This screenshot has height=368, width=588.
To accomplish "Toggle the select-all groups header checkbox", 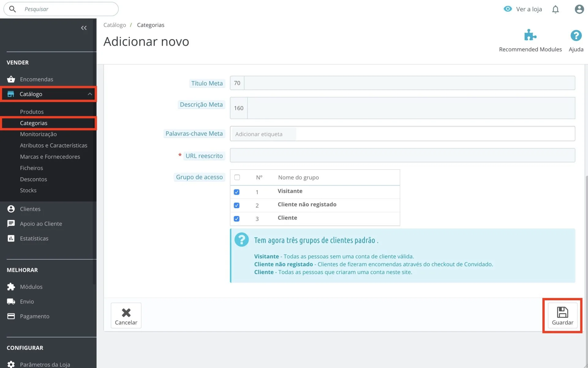I will point(237,177).
